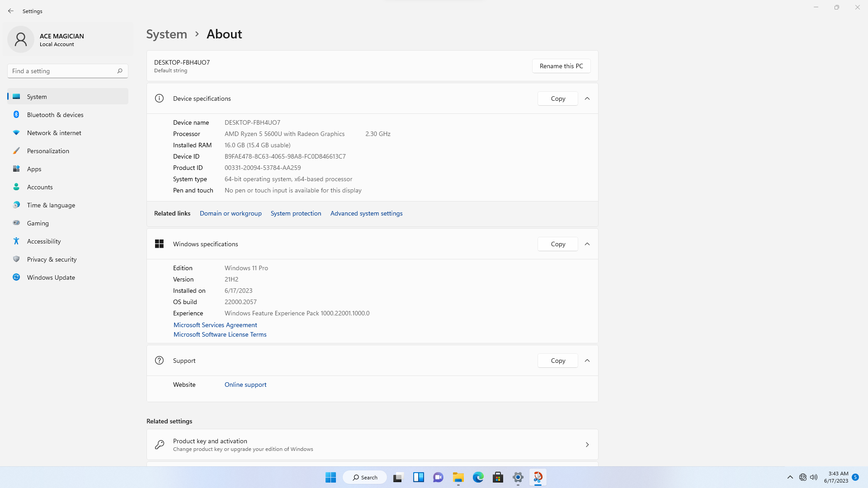This screenshot has width=868, height=488.
Task: Click the Accessibility figure icon in the sidebar
Action: click(16, 241)
